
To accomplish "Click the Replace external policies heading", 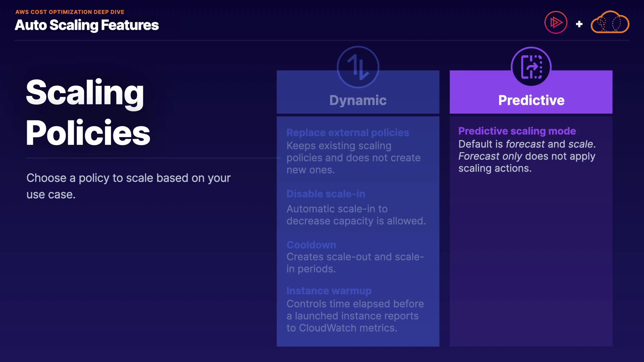I will click(x=348, y=133).
